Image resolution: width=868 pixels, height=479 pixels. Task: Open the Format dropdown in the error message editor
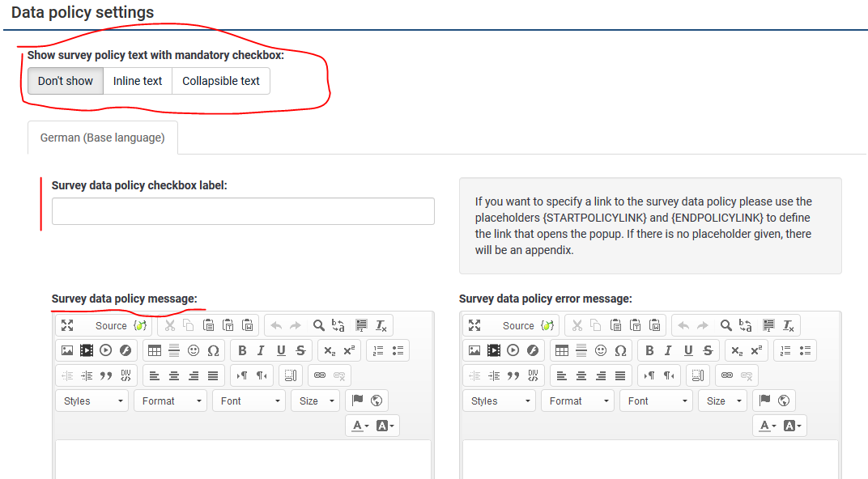(x=577, y=401)
